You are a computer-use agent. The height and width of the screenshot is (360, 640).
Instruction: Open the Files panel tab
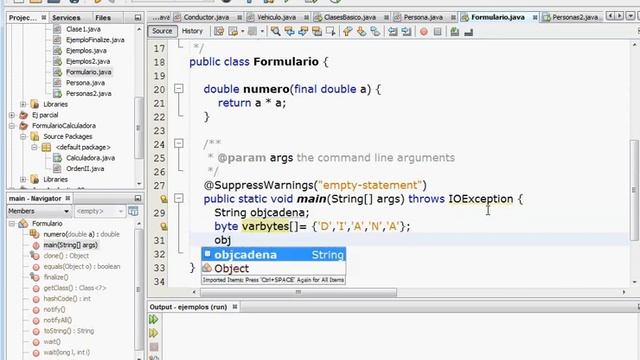coord(103,18)
